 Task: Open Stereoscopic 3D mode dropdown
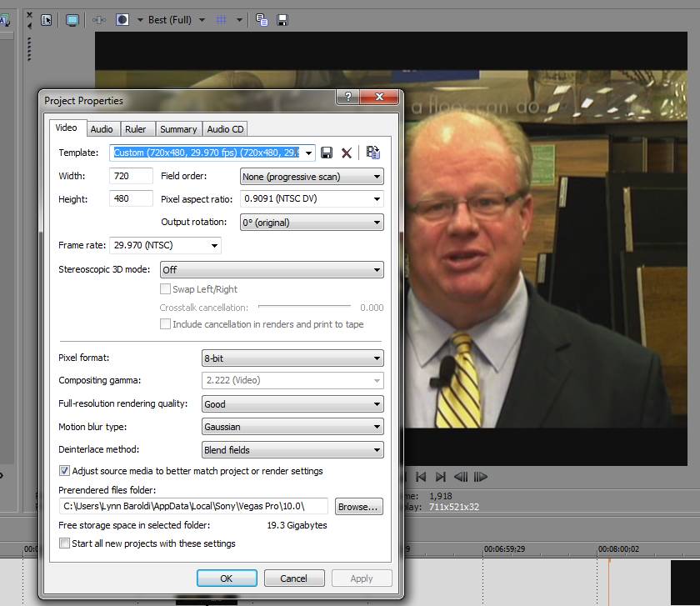click(x=272, y=270)
